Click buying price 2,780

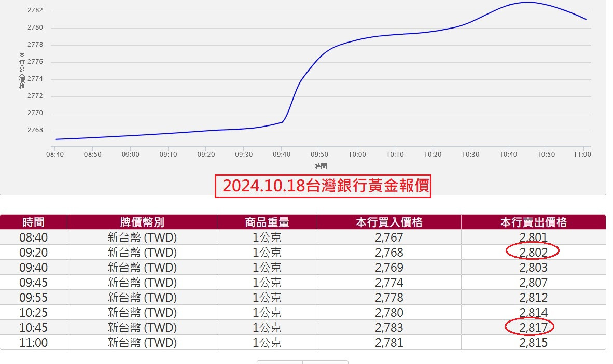click(x=389, y=312)
